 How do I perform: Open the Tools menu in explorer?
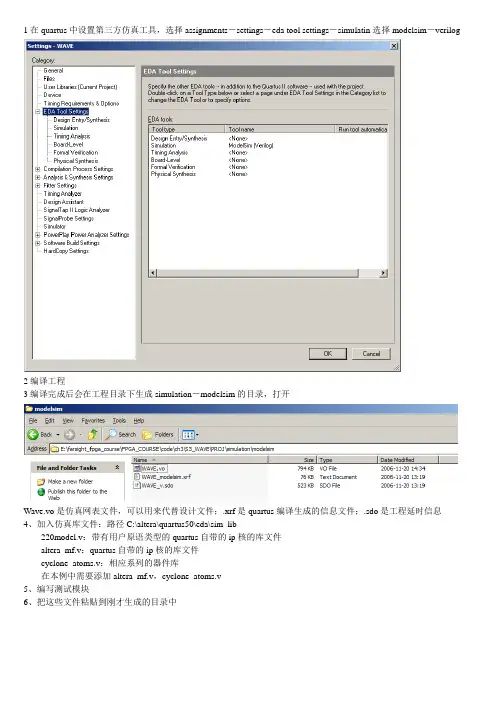pyautogui.click(x=119, y=420)
